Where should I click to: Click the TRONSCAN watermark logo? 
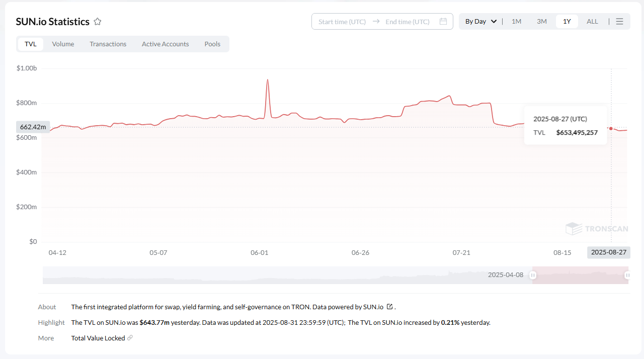(597, 229)
